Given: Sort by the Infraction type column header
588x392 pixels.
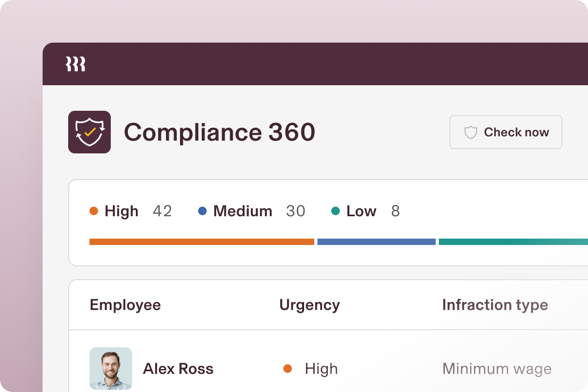Looking at the screenshot, I should [x=495, y=305].
